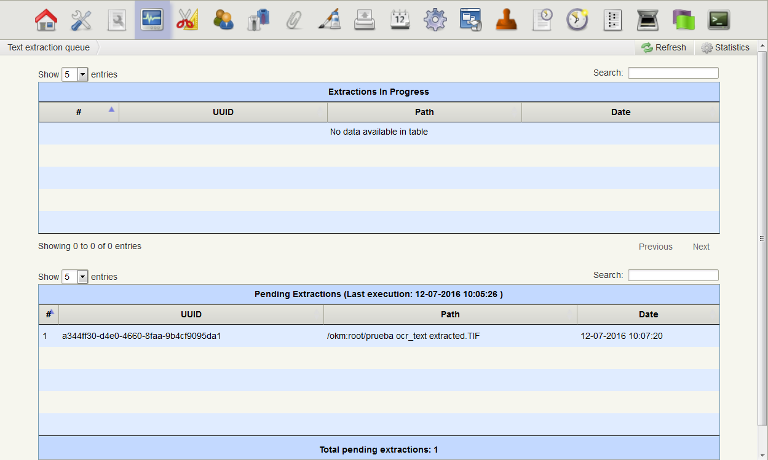Open the blue gear configuration icon
Screen dimensions: 768x460
(x=435, y=20)
